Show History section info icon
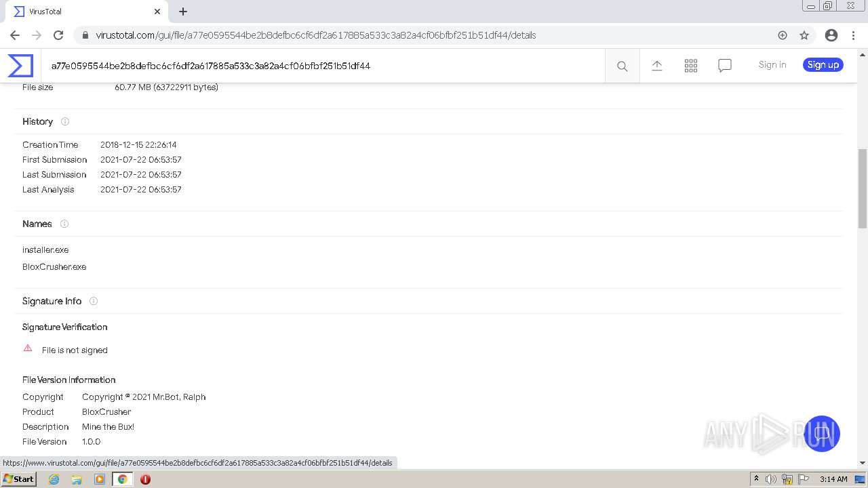This screenshot has width=868, height=488. point(65,122)
